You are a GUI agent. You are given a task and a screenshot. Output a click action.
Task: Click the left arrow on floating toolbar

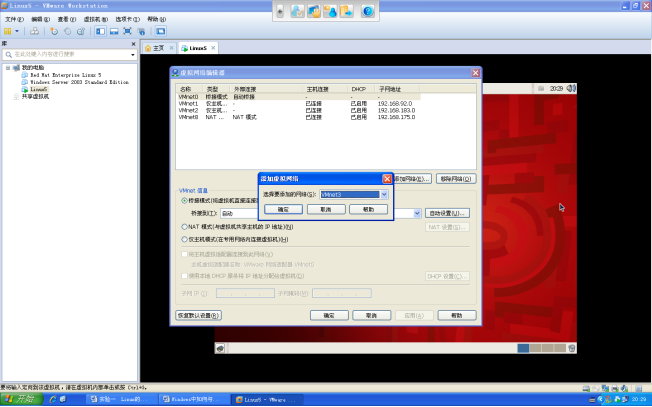pyautogui.click(x=280, y=11)
